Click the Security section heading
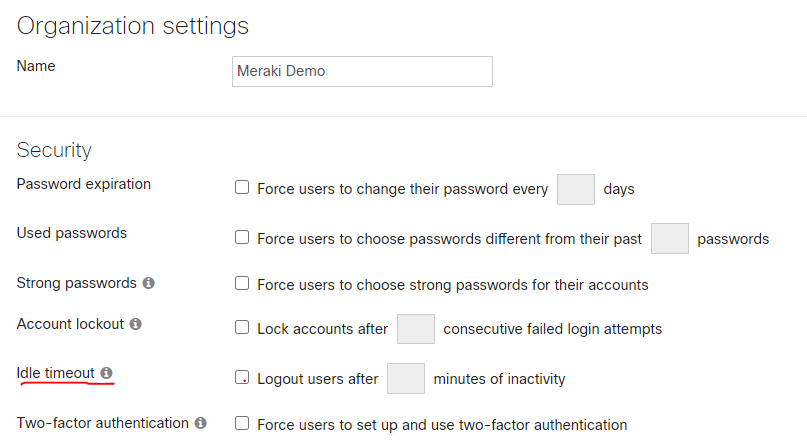807x446 pixels. click(x=54, y=150)
